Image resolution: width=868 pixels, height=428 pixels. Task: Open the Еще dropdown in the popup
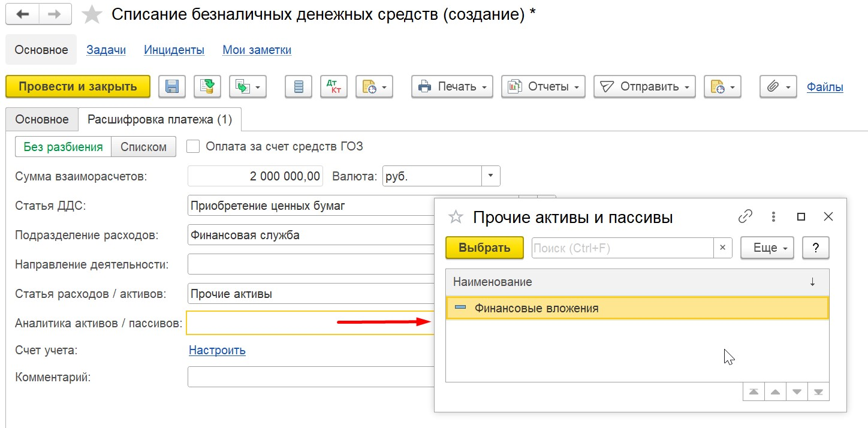coord(768,248)
